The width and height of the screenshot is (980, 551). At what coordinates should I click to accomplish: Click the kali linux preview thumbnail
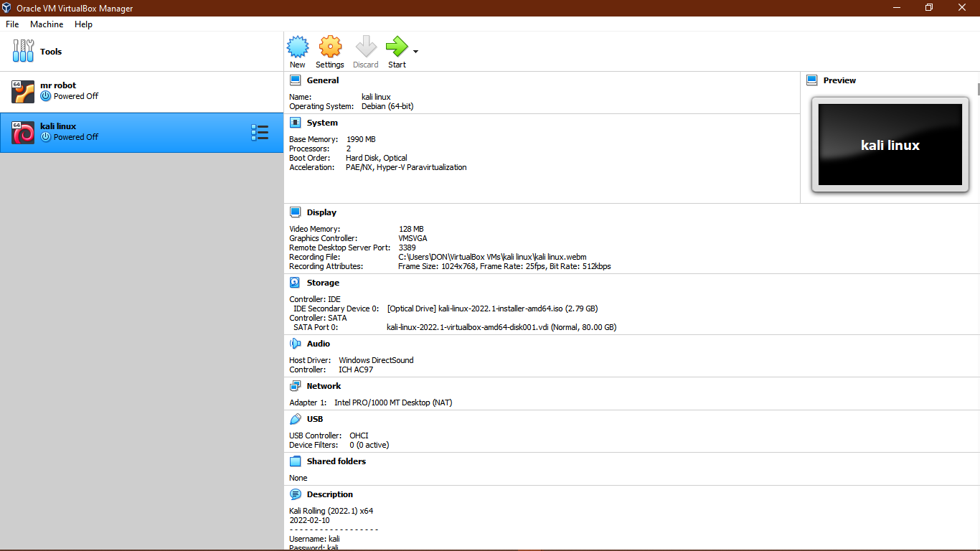click(890, 143)
